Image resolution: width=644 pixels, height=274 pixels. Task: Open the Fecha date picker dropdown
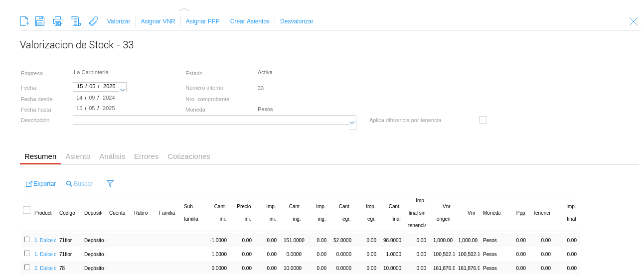click(123, 89)
